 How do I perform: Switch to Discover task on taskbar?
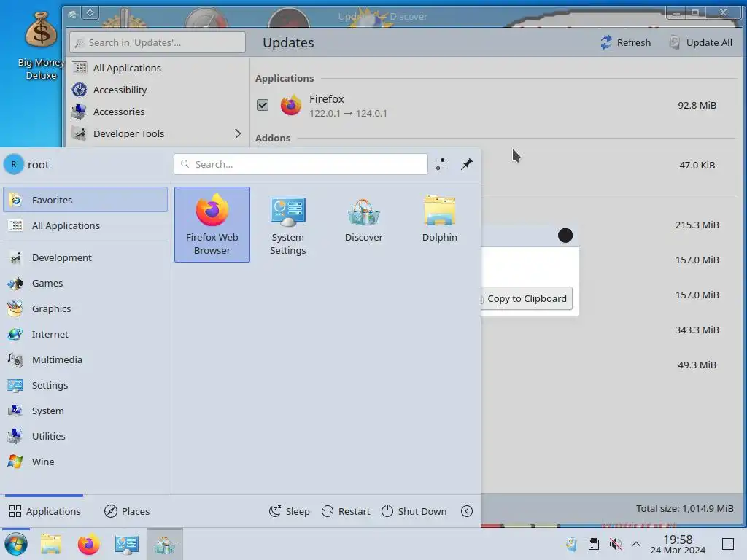[165, 544]
